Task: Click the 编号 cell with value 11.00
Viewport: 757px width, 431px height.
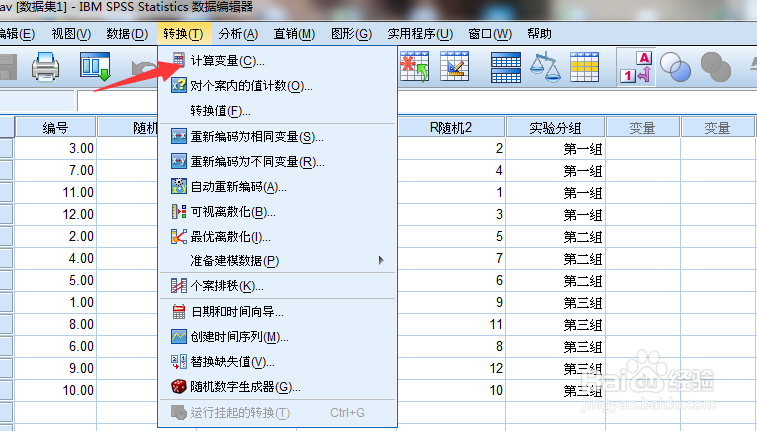Action: click(55, 192)
